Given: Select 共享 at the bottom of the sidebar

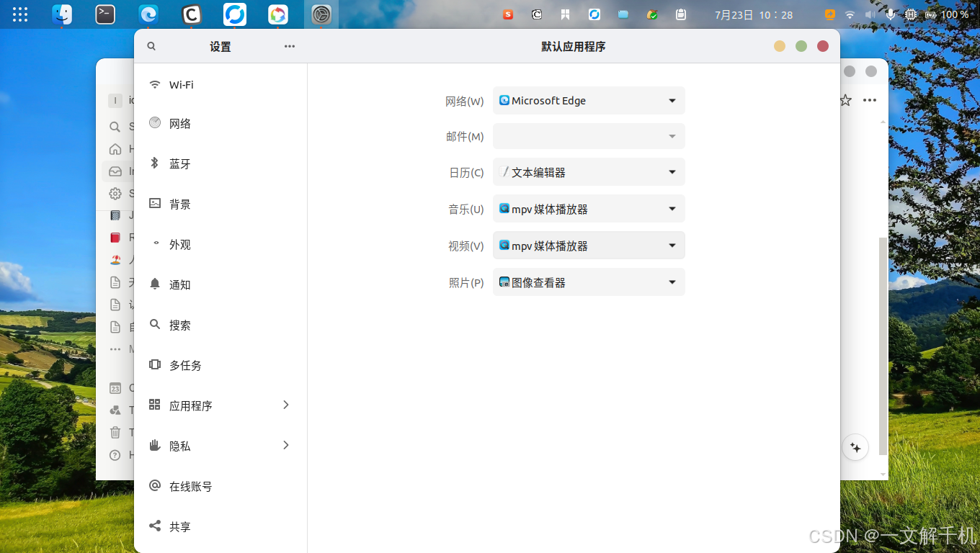Looking at the screenshot, I should coord(179,526).
